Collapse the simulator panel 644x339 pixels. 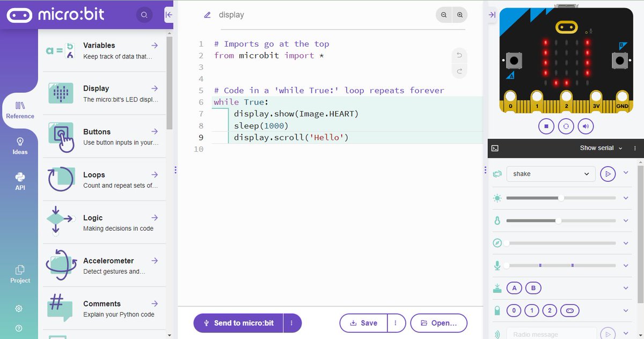(x=492, y=15)
